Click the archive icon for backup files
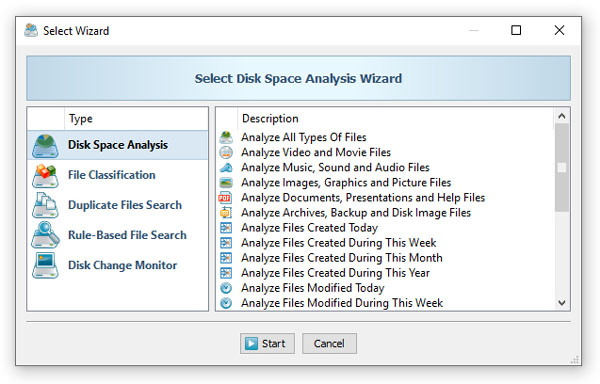The width and height of the screenshot is (600, 384). pyautogui.click(x=225, y=213)
